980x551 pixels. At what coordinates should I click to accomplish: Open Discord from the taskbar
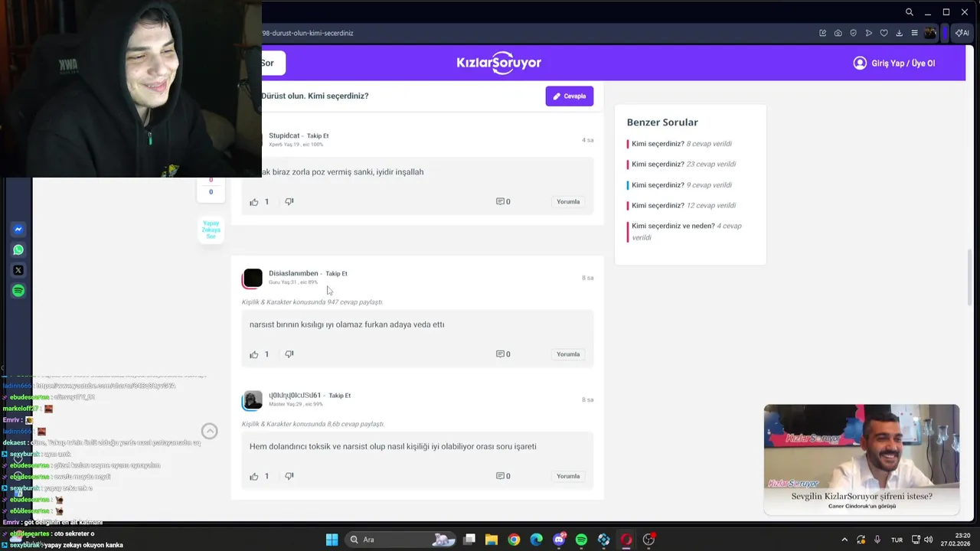[x=560, y=540]
